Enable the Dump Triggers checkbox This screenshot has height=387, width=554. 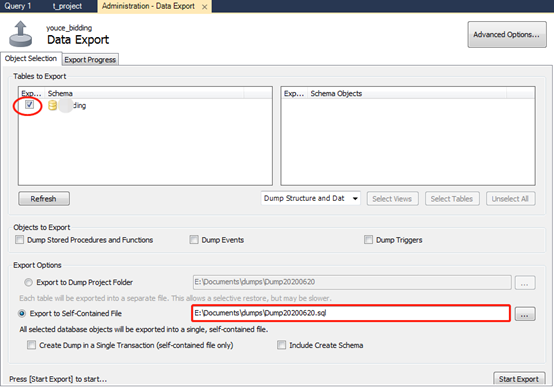[x=368, y=240]
